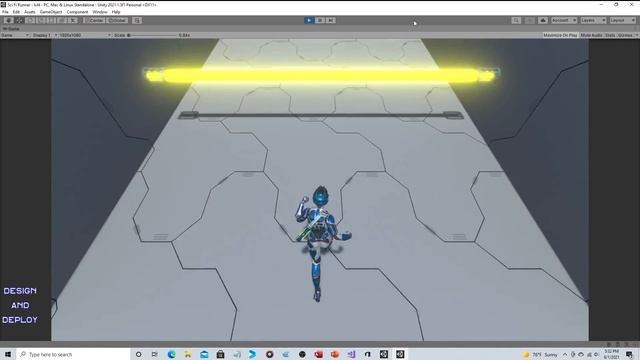The height and width of the screenshot is (360, 640).
Task: Select the Rotate tool in Unity toolbar
Action: (30, 20)
